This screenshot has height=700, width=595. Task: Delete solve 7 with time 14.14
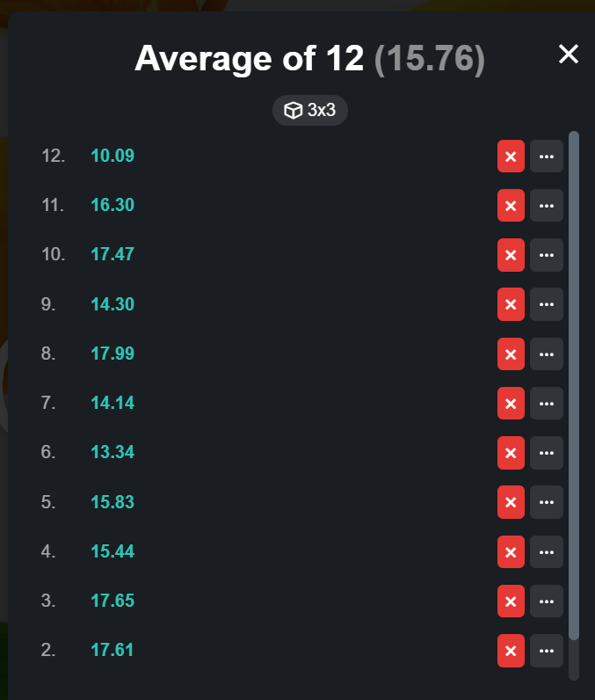(511, 404)
